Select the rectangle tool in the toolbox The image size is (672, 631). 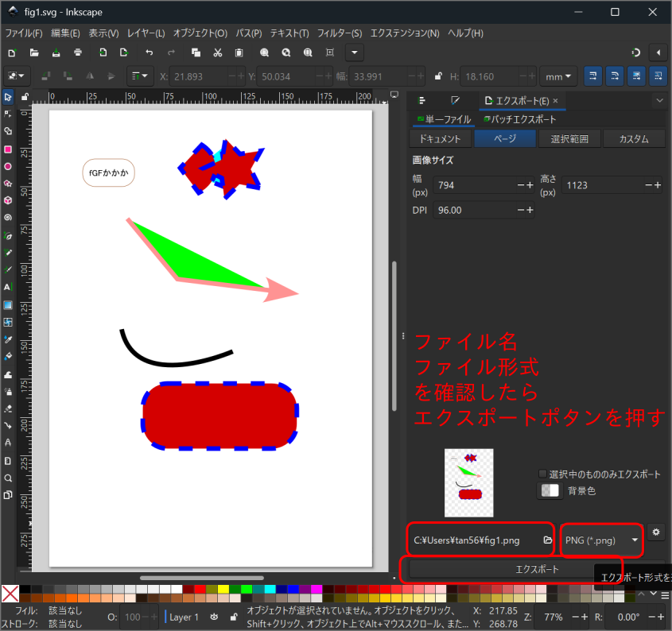pos(8,149)
